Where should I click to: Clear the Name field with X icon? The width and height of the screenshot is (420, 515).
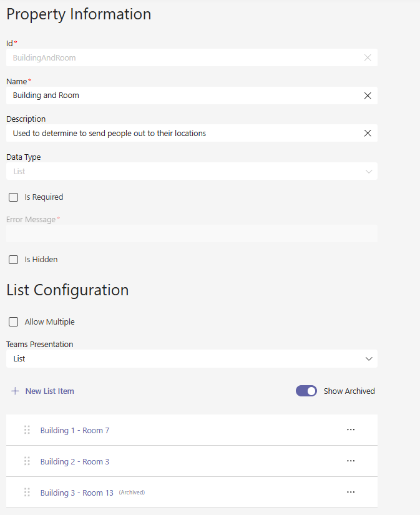coord(368,96)
